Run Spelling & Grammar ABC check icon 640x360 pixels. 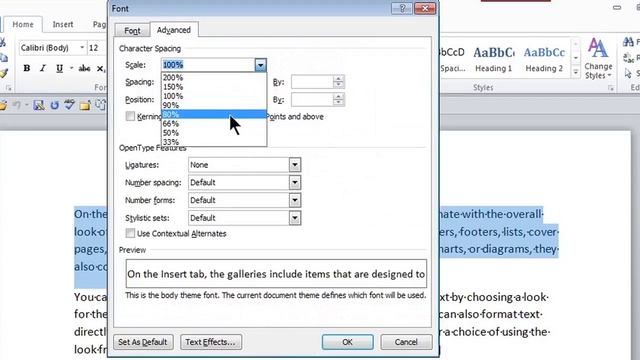click(x=69, y=105)
